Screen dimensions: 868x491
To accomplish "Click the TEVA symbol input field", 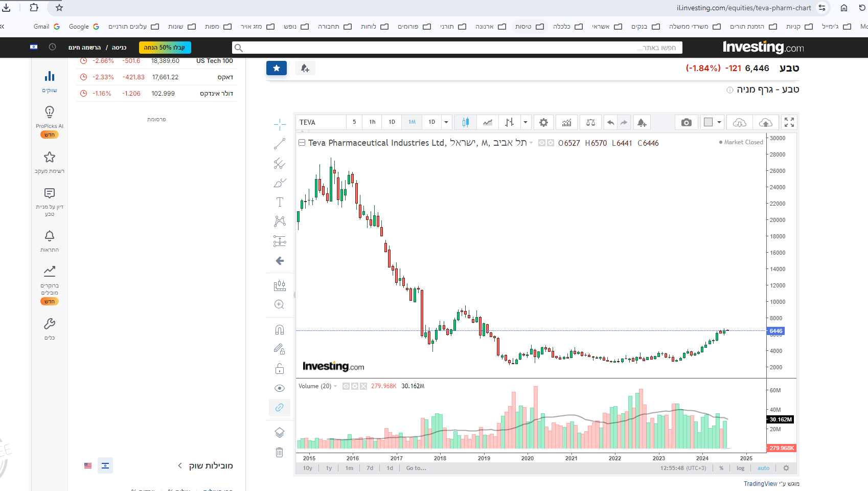I will click(321, 122).
